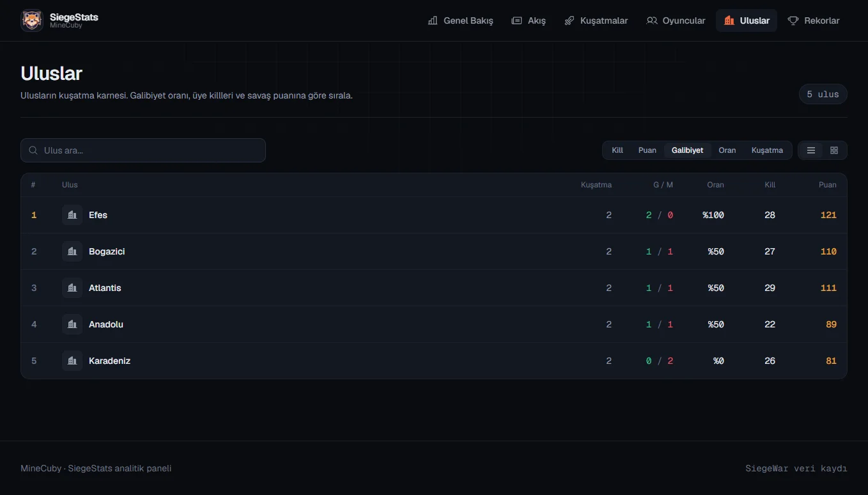Click Efes win rate %100
Screen dimensions: 868x495
pyautogui.click(x=713, y=215)
